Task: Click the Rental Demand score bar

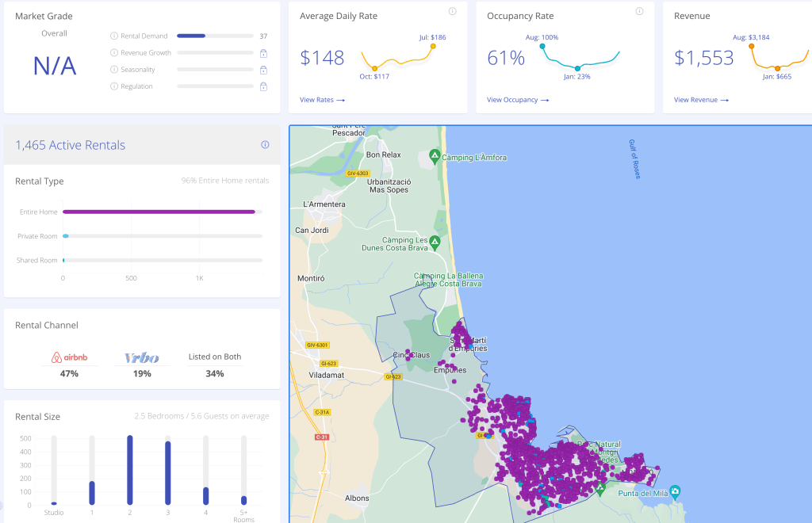Action: pyautogui.click(x=191, y=36)
